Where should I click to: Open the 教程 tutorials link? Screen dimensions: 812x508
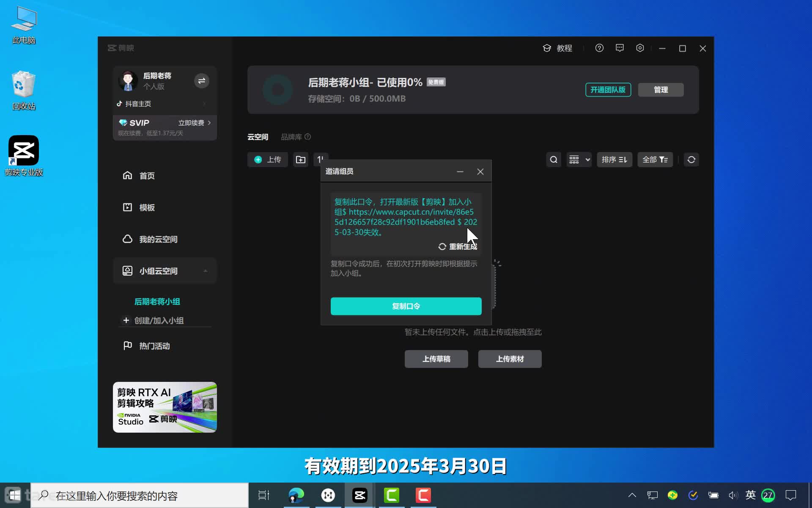(557, 48)
